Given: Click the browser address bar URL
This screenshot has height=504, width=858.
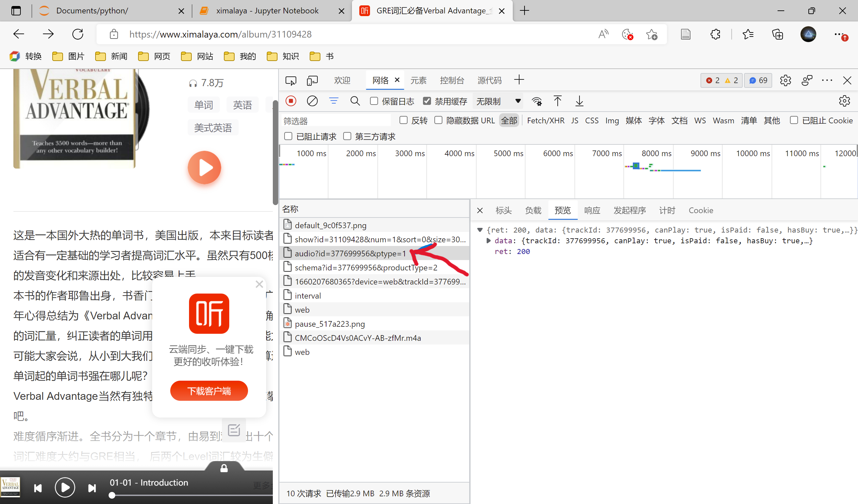Looking at the screenshot, I should [220, 34].
